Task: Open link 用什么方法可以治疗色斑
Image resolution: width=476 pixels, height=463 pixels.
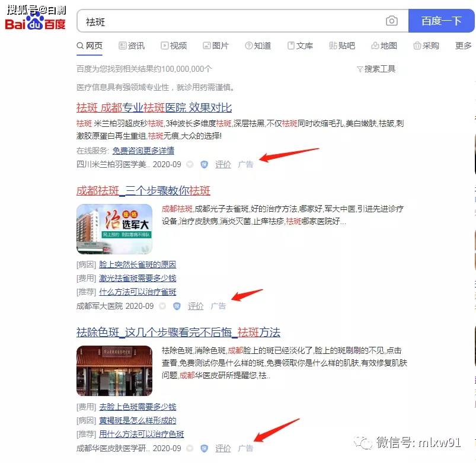Action: click(x=142, y=434)
